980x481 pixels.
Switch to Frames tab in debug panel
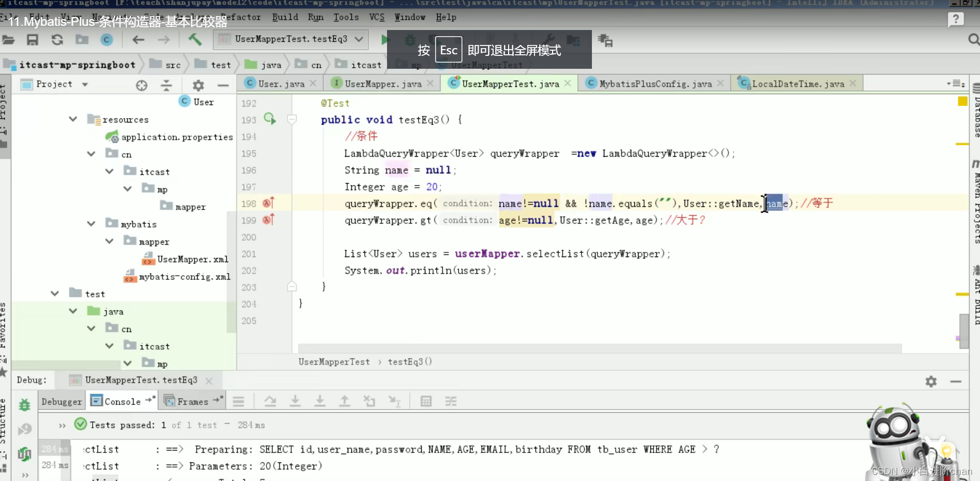(192, 402)
